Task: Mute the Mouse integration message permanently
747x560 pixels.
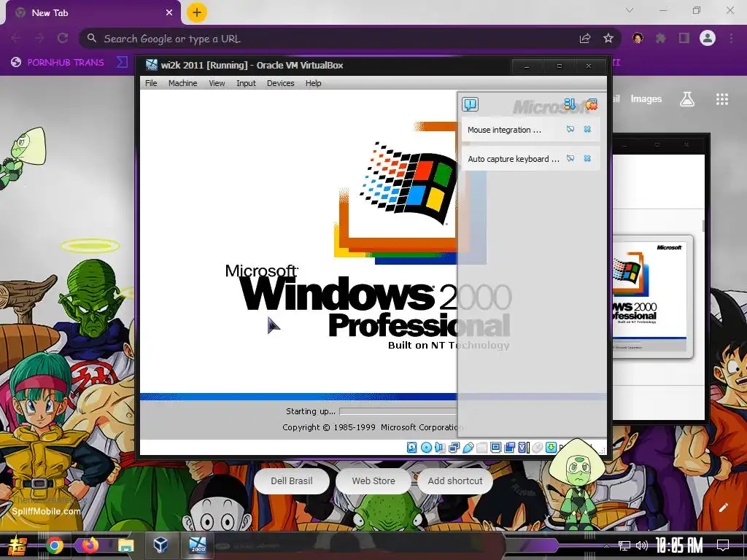Action: (570, 130)
